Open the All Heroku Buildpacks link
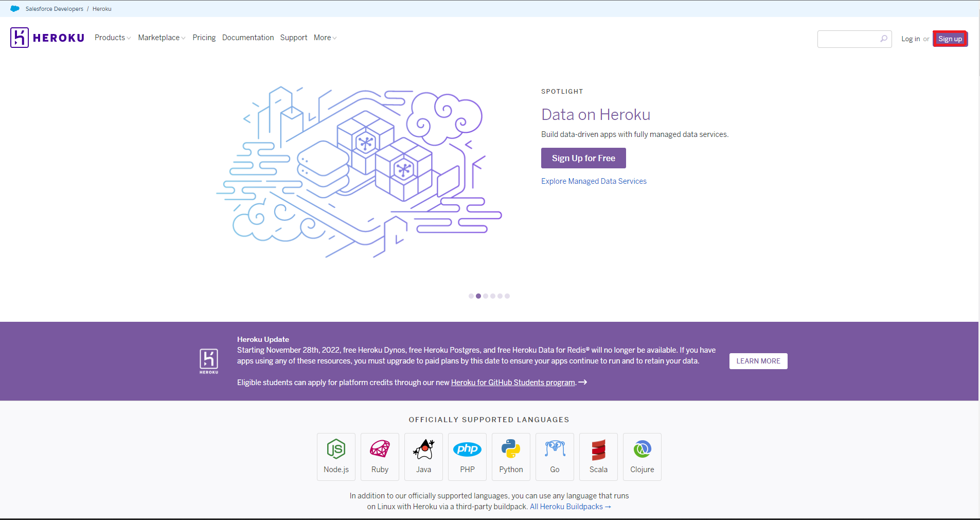The width and height of the screenshot is (980, 520). click(x=571, y=507)
